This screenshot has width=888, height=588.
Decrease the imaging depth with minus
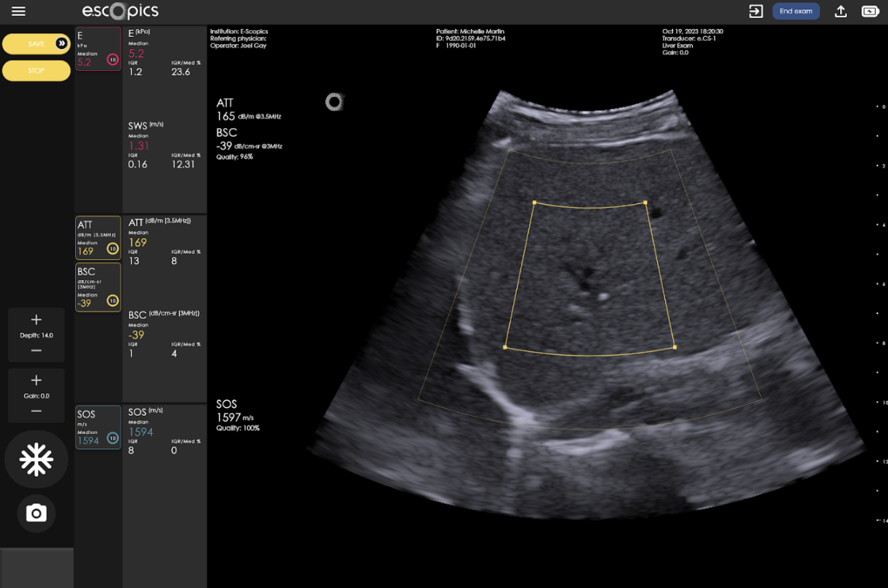[x=36, y=351]
